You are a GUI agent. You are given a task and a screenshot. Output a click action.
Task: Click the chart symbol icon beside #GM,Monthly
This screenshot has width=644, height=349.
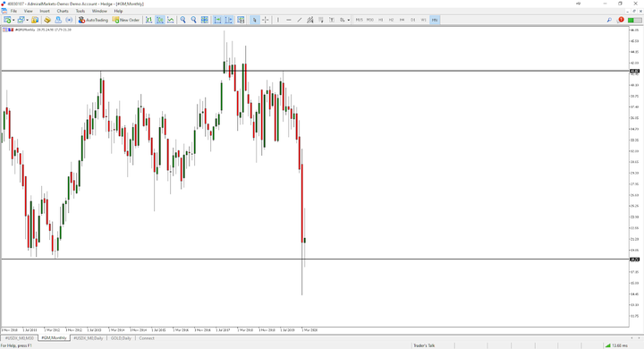9,30
